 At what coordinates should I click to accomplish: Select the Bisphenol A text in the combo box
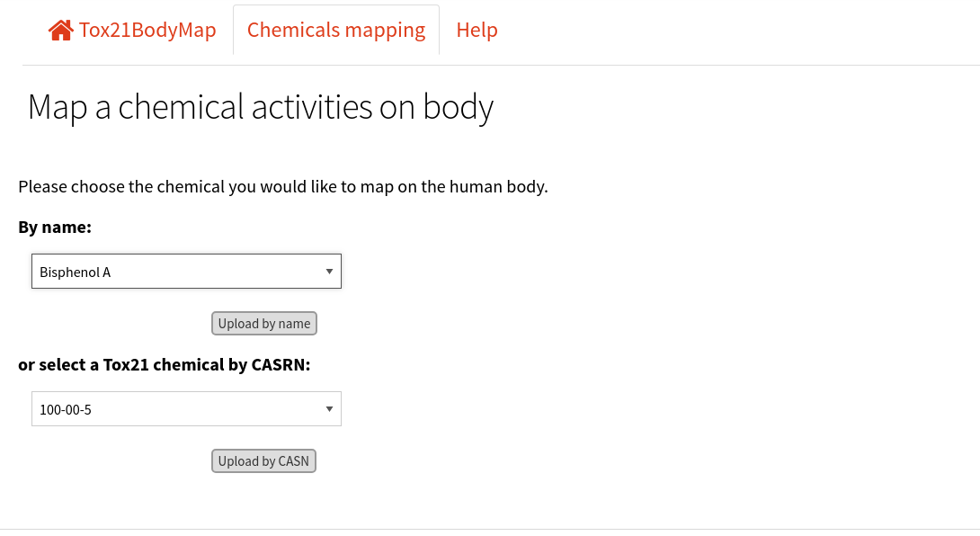click(x=75, y=272)
